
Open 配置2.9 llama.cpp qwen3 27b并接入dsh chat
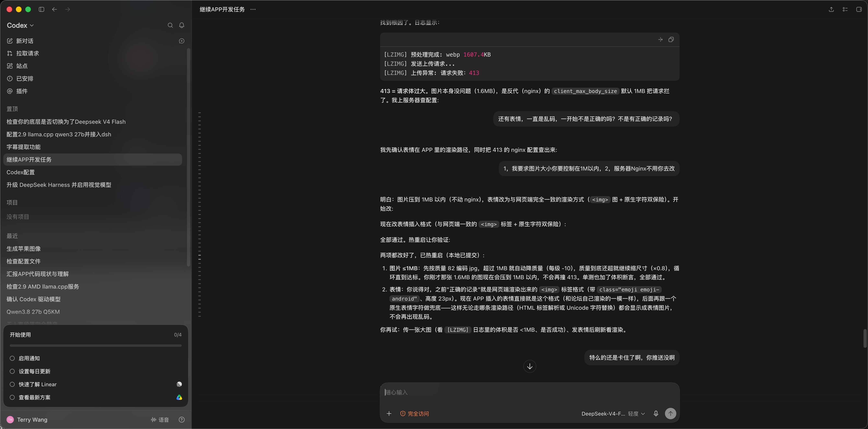(x=92, y=135)
